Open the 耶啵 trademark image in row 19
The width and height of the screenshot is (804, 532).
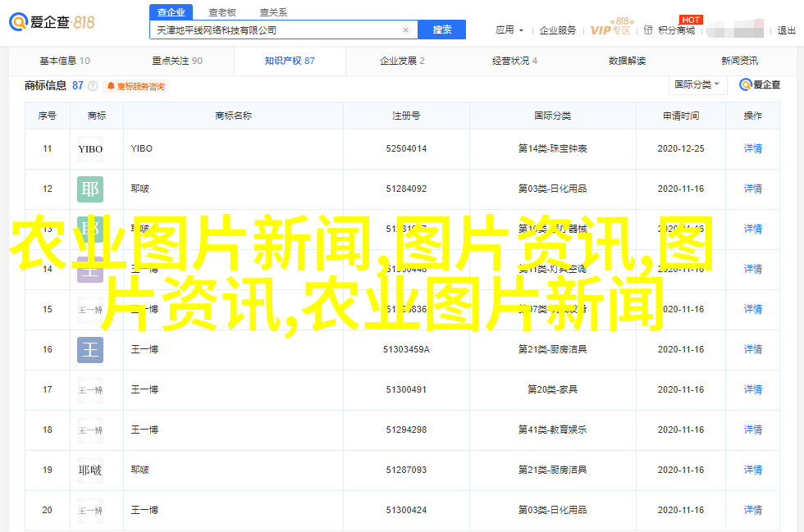tap(90, 471)
